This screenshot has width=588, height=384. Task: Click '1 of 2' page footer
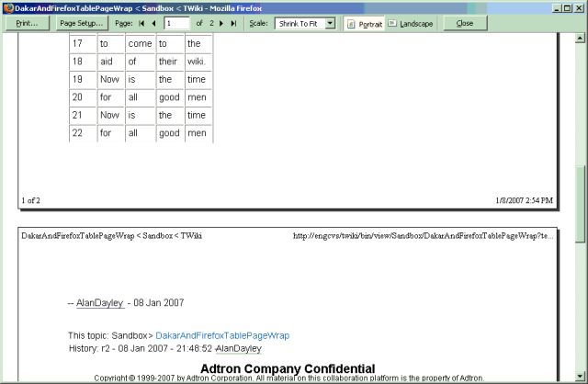(30, 200)
